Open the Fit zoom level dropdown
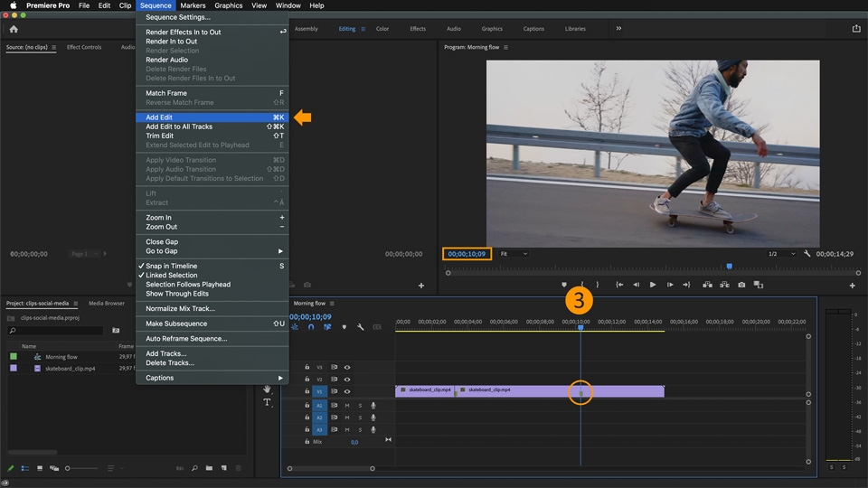The width and height of the screenshot is (868, 488). 514,254
